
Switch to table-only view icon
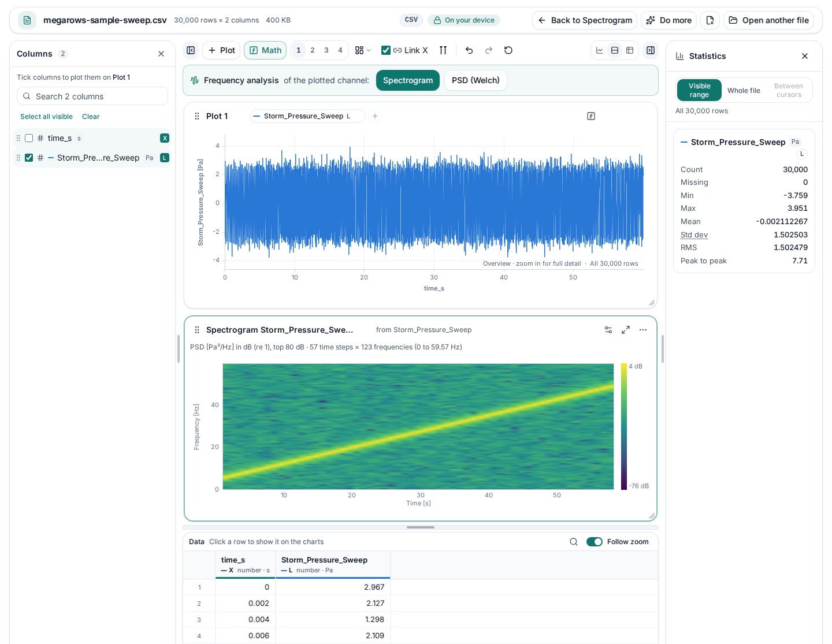coord(630,50)
